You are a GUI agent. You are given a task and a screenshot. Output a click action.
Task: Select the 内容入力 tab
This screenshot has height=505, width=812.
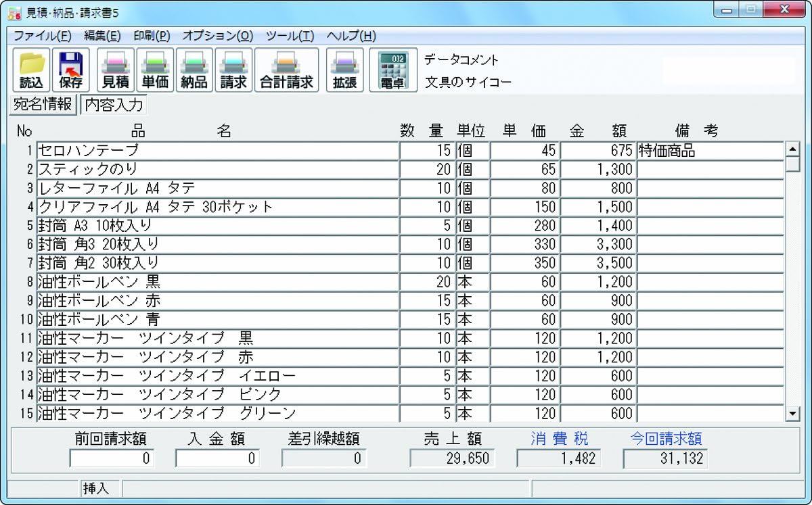(114, 105)
